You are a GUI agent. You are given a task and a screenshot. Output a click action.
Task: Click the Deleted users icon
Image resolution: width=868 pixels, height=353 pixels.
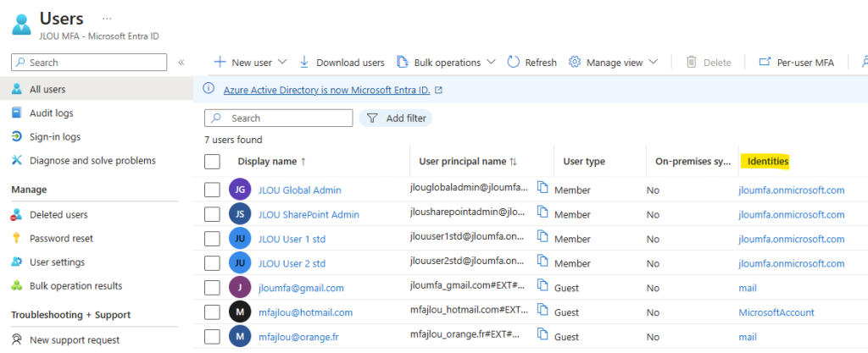click(x=17, y=214)
